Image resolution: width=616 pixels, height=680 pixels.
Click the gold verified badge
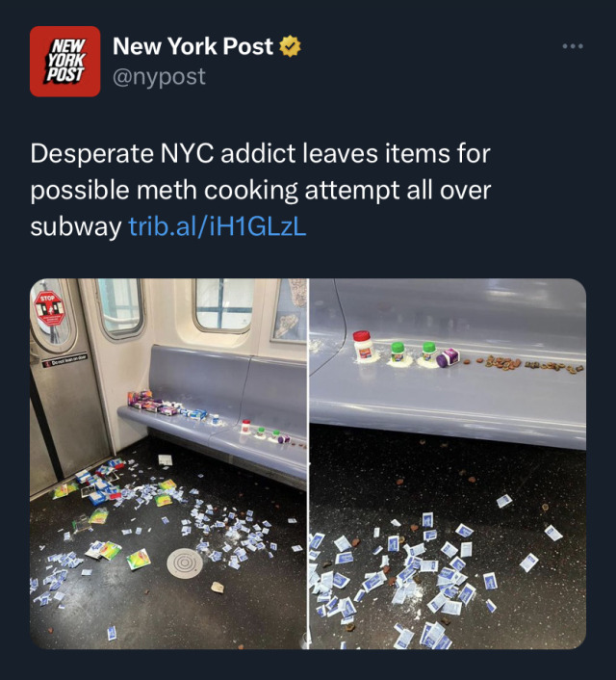pyautogui.click(x=290, y=46)
